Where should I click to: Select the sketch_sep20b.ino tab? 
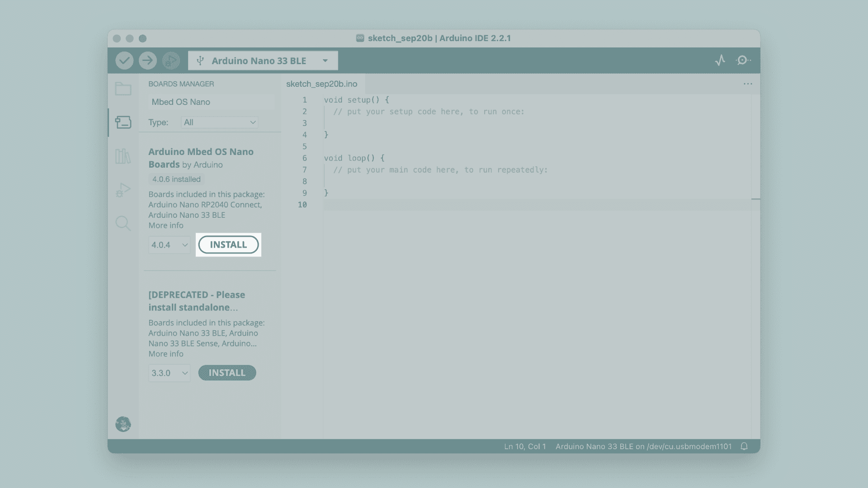point(321,84)
